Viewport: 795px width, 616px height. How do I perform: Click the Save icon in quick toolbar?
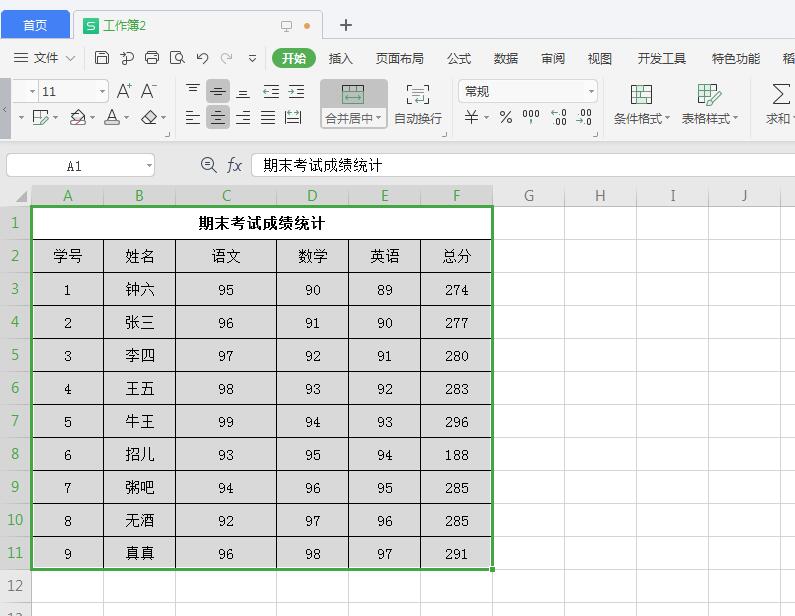(x=101, y=58)
